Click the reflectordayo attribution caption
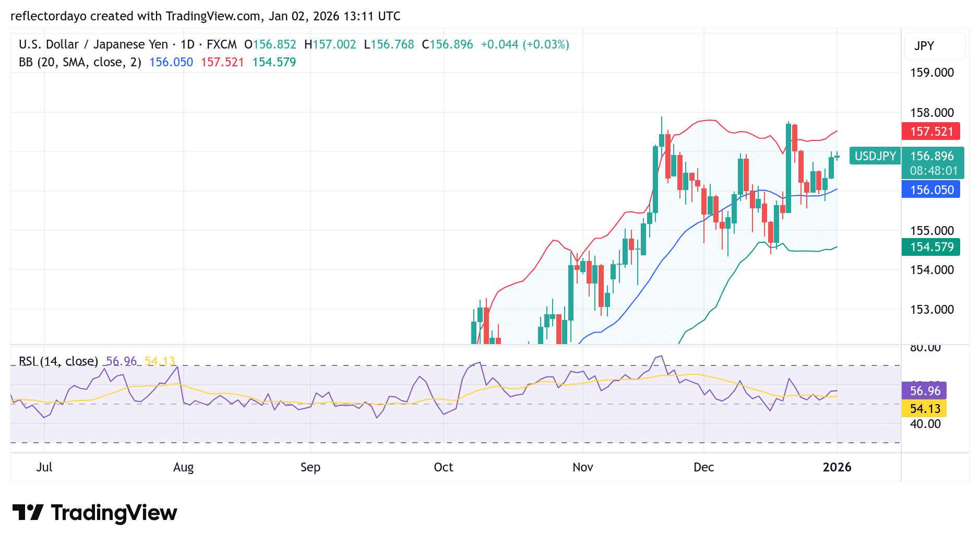The image size is (980, 544). 206,16
